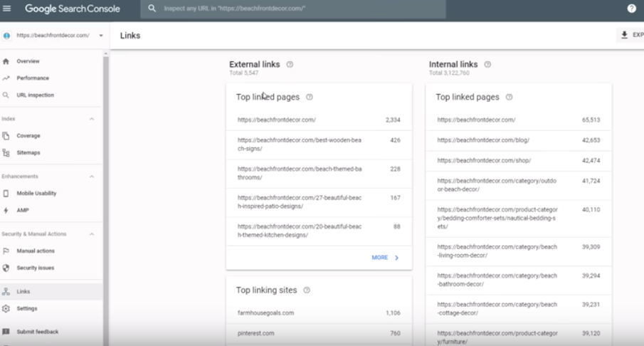Screen dimensions: 644x346
Task: Click help icon beside Top linking sites
Action: 307,290
